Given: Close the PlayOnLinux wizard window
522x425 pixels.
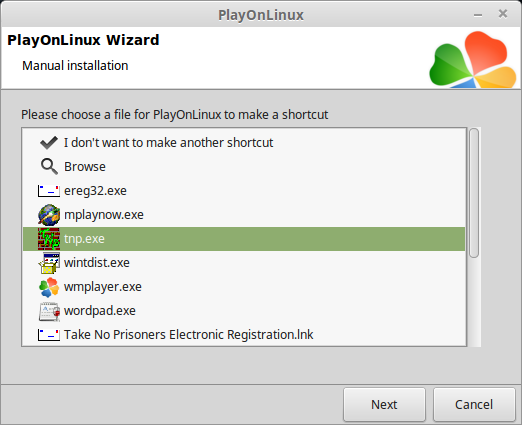Looking at the screenshot, I should [503, 14].
